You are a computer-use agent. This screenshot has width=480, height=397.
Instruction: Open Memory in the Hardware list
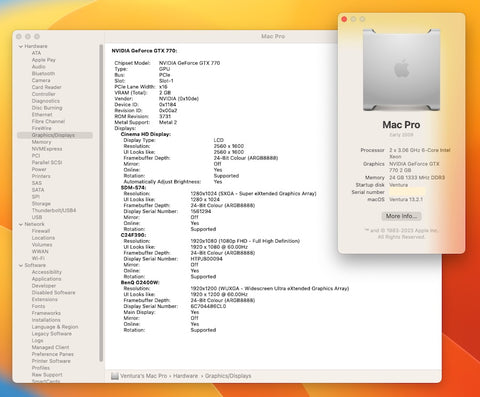(x=41, y=142)
